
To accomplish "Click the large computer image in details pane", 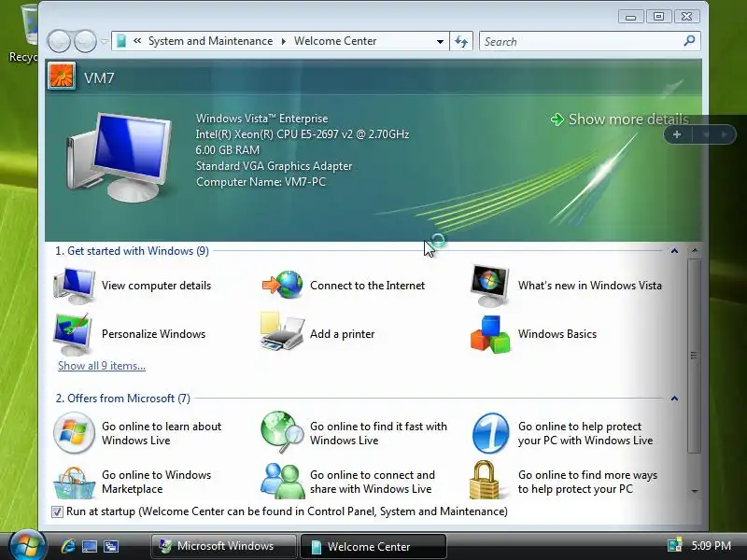I will click(x=120, y=157).
